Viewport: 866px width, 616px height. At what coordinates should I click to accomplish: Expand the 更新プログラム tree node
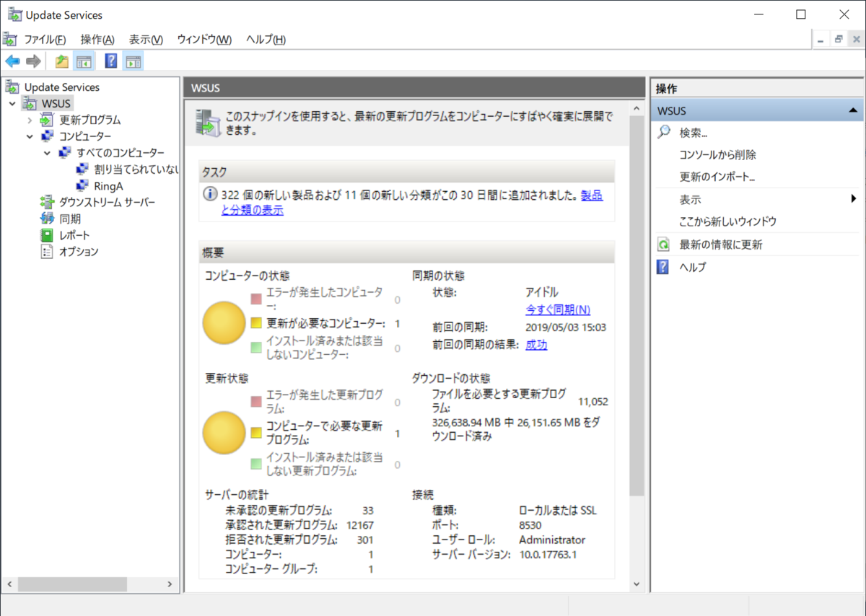(30, 120)
